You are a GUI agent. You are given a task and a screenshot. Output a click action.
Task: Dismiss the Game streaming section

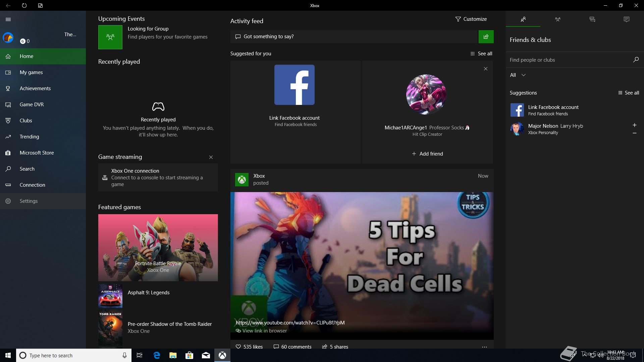click(x=211, y=157)
